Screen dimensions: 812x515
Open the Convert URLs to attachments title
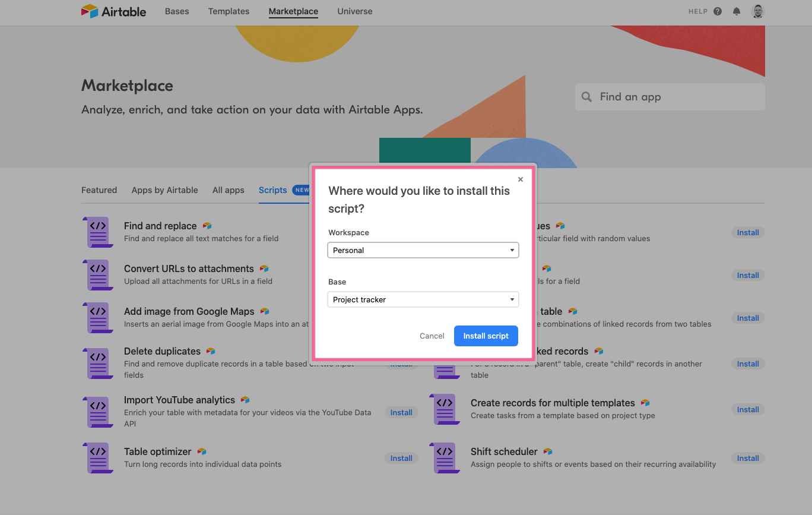coord(189,268)
